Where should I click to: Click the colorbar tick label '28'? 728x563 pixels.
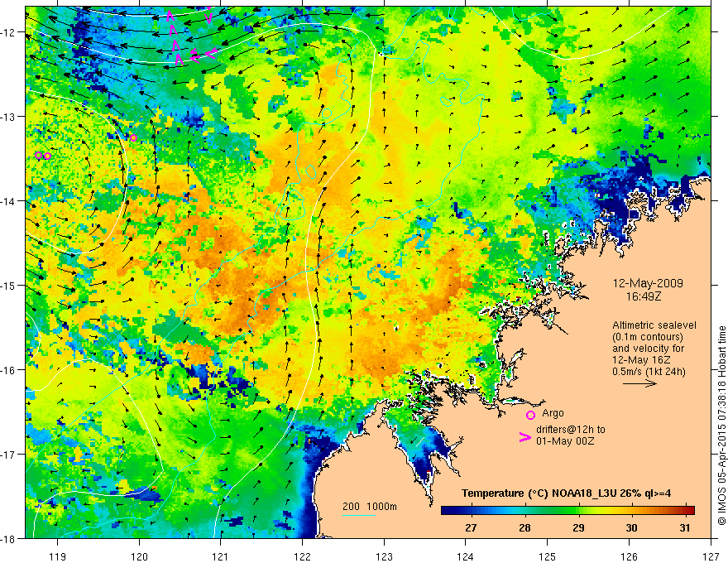pos(524,527)
